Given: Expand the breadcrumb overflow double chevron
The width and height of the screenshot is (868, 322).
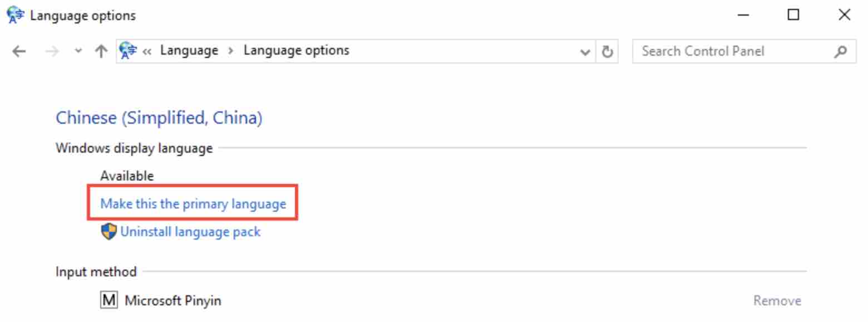Looking at the screenshot, I should [x=147, y=51].
